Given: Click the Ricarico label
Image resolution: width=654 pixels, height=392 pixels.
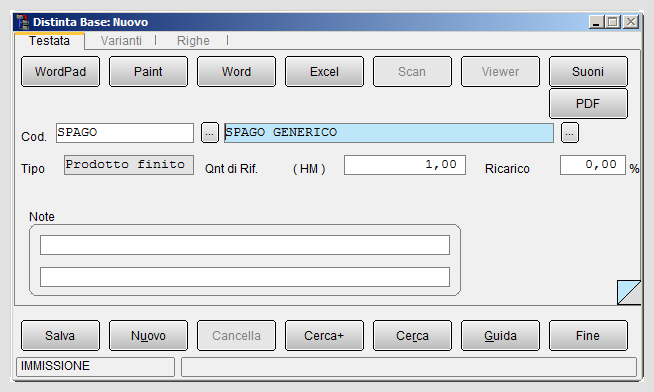Looking at the screenshot, I should point(507,168).
